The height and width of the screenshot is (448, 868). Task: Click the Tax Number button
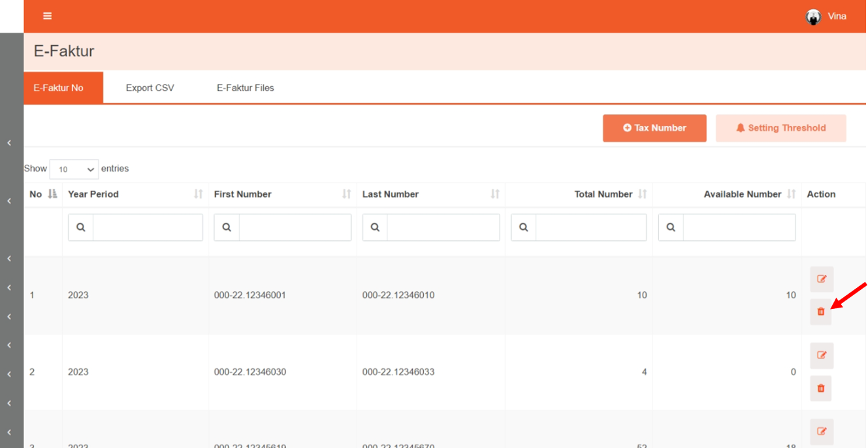[x=654, y=128]
